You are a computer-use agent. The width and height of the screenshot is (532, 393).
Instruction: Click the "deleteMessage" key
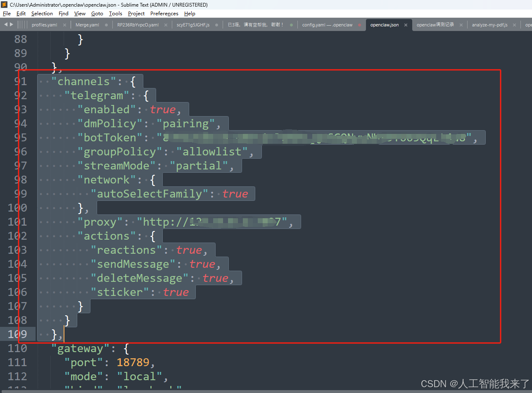pos(140,278)
